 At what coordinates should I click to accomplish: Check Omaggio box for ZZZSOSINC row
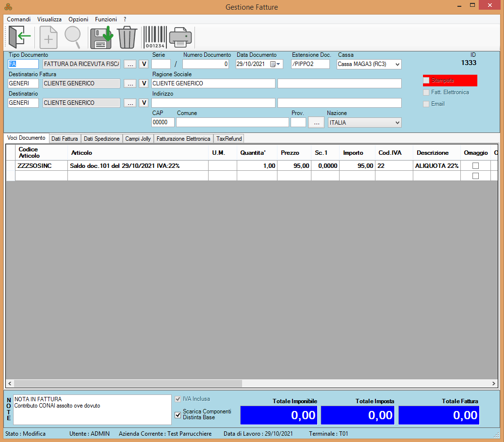click(x=475, y=165)
